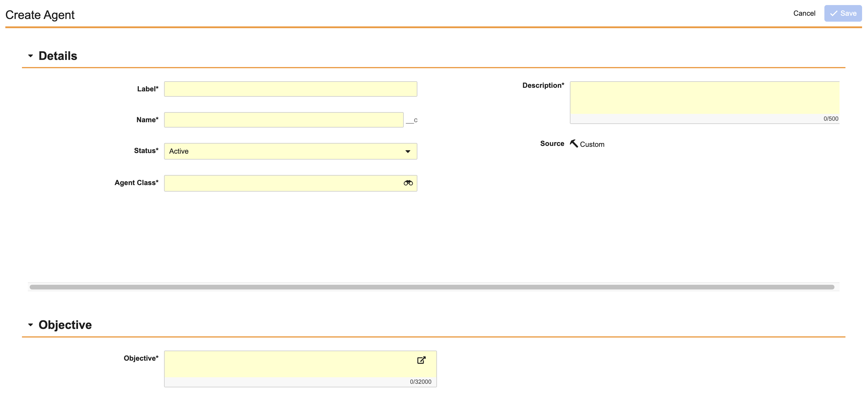Collapse the Details section arrow
Viewport: 868px width, 401px height.
coord(31,56)
